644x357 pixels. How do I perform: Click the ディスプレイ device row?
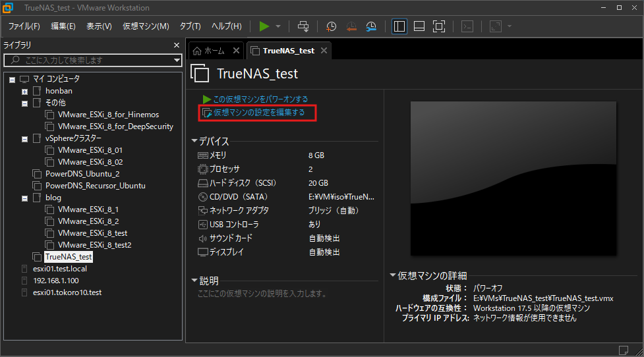tap(286, 252)
